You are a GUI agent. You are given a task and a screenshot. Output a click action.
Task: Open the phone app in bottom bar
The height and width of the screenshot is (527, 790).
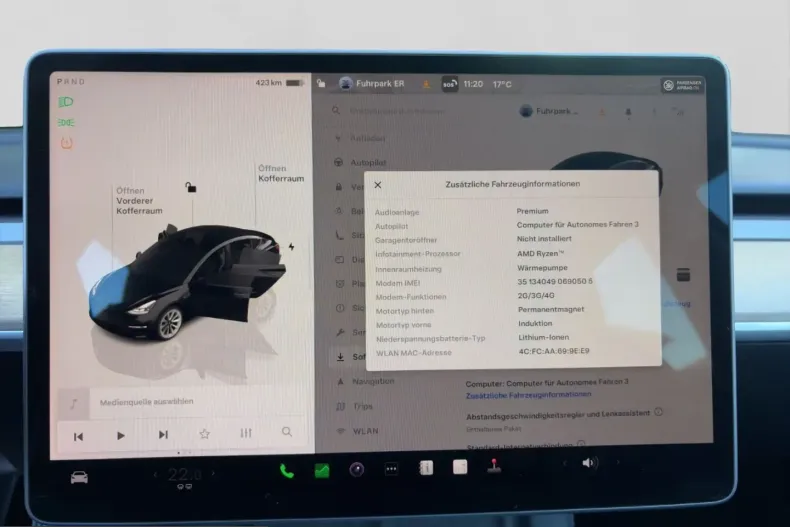pos(287,471)
